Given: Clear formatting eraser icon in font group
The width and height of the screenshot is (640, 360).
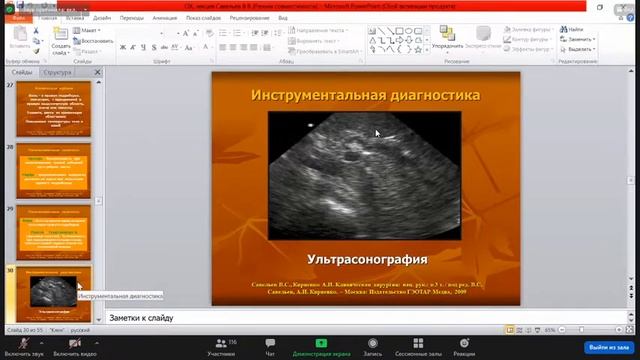Looking at the screenshot, I should click(209, 33).
